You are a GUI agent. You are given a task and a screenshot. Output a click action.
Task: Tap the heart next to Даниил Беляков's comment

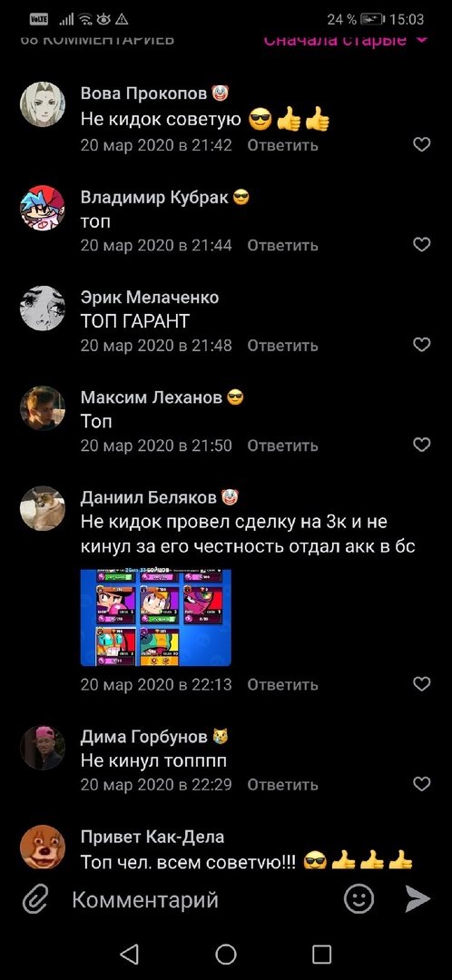pyautogui.click(x=422, y=684)
